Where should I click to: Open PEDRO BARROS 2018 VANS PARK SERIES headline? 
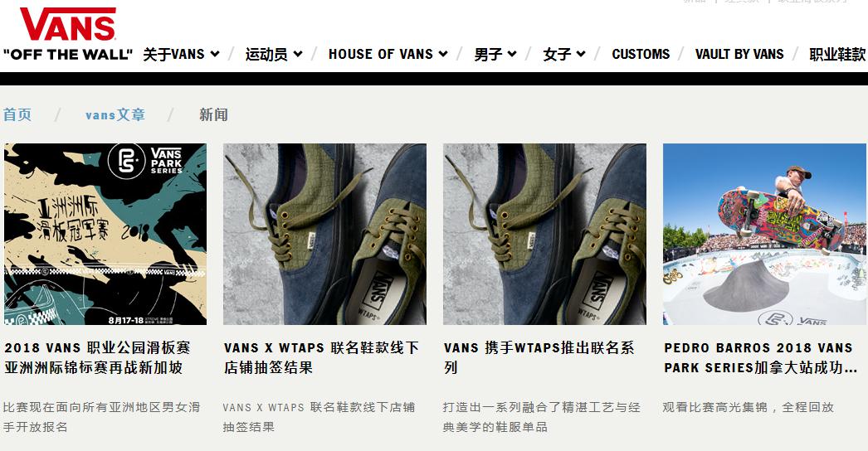click(761, 357)
